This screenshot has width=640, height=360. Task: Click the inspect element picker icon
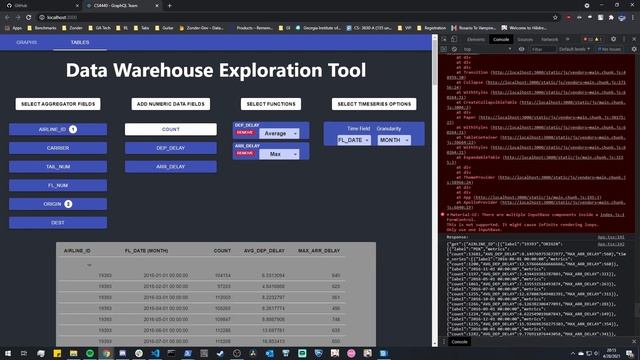(x=444, y=39)
